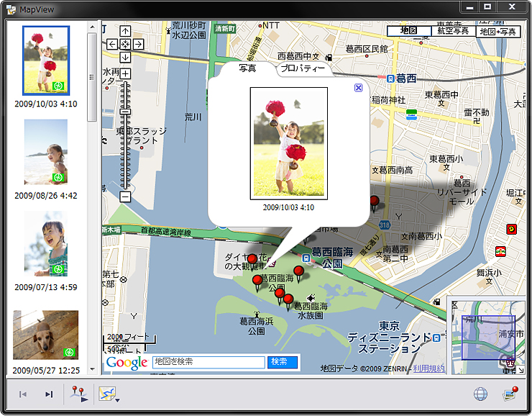Click the photo pin icon at bottom right

coord(510,394)
